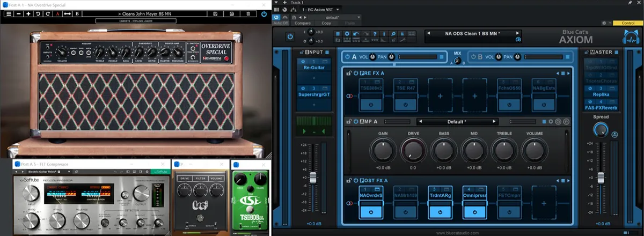Viewport: 644px width, 236px height.
Task: Click the red power lamp on the amp
Action: point(226,58)
